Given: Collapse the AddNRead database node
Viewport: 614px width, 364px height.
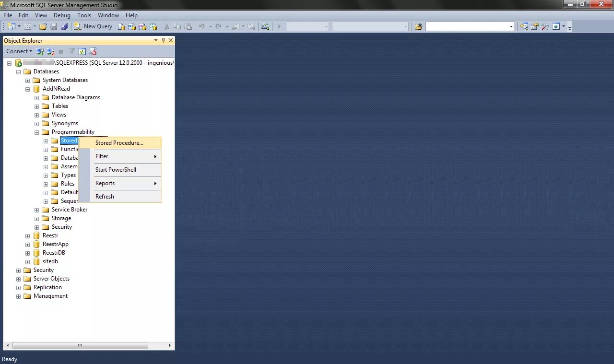Looking at the screenshot, I should coord(27,89).
